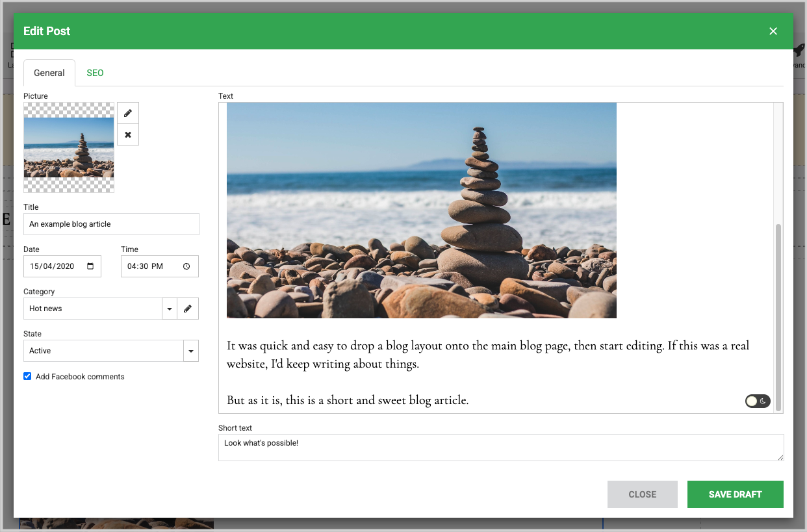Close the Edit Post dialog with X
The width and height of the screenshot is (807, 532).
pos(773,31)
